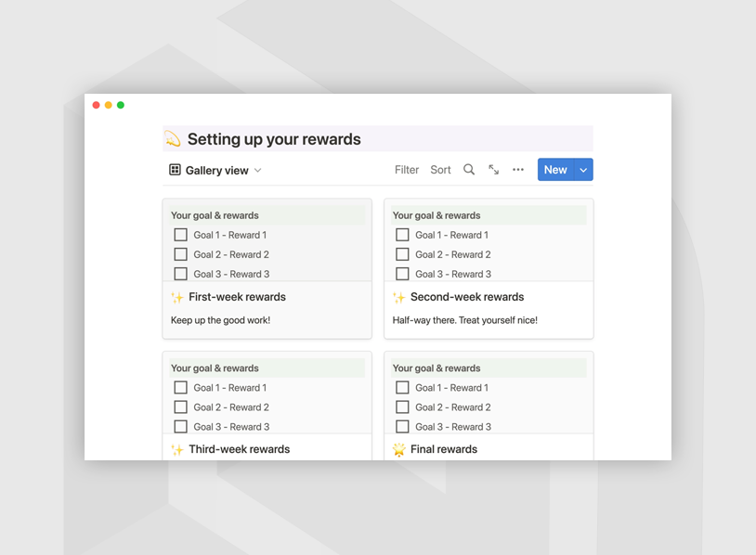Tick Goal 2 - Reward 2 in Second-week card
The width and height of the screenshot is (756, 555).
tap(402, 254)
